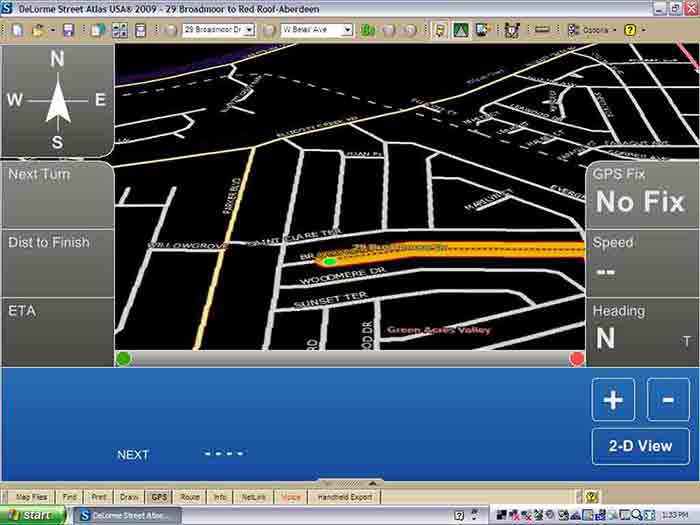Expand the Open file arrow beside folder icon
The image size is (700, 525).
(x=53, y=30)
